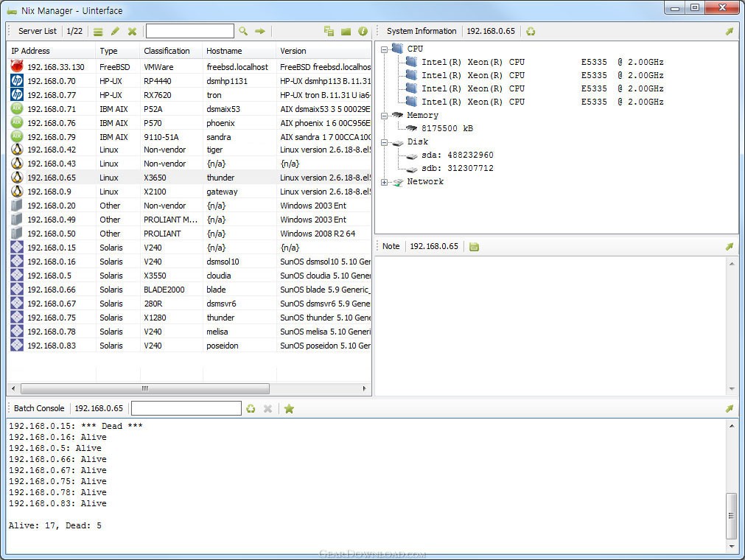Click the FreeBSD daemon icon for 192.168.33.130
745x560 pixels.
tap(17, 66)
